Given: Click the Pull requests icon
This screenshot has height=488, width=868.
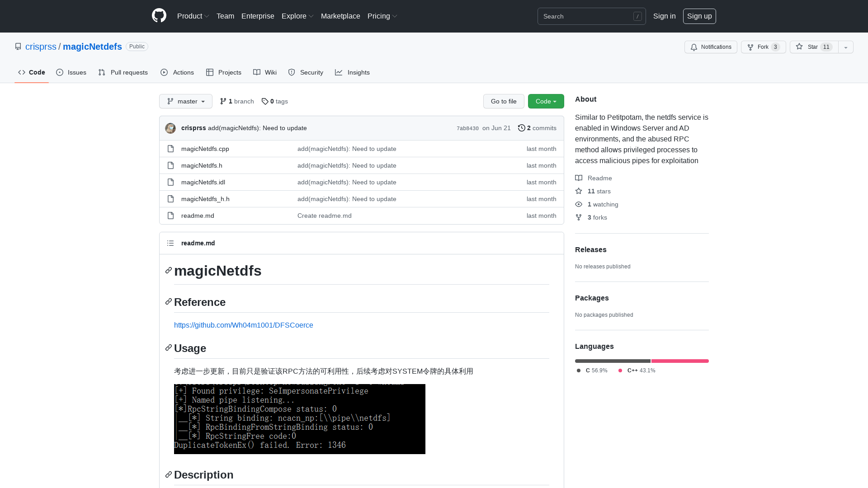Looking at the screenshot, I should [102, 72].
